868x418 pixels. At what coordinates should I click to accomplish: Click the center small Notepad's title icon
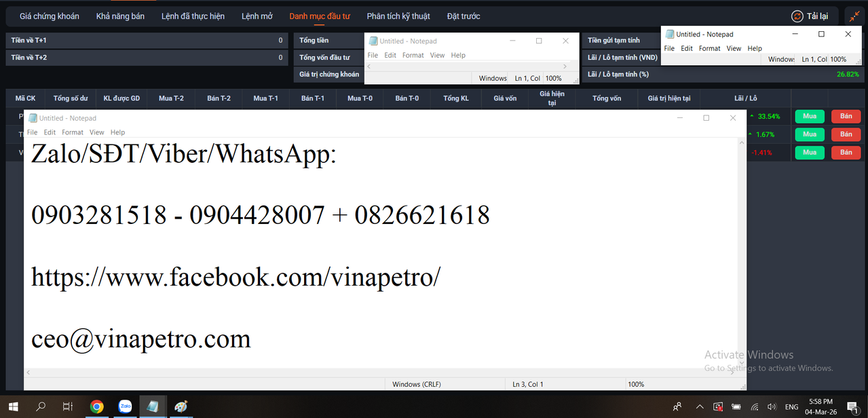point(373,41)
